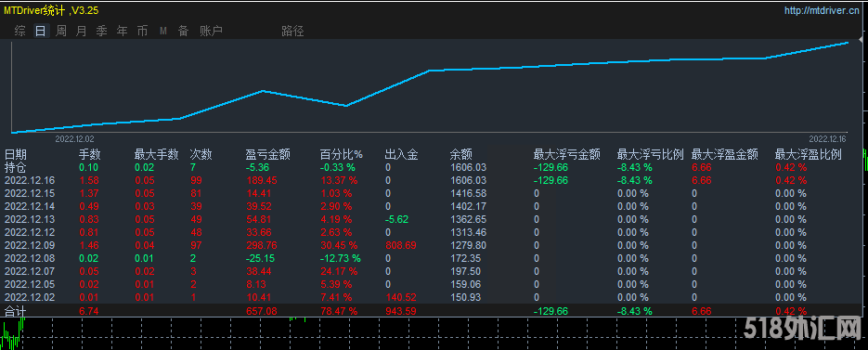The width and height of the screenshot is (868, 350).
Task: Click the 日期 column header
Action: 16,154
